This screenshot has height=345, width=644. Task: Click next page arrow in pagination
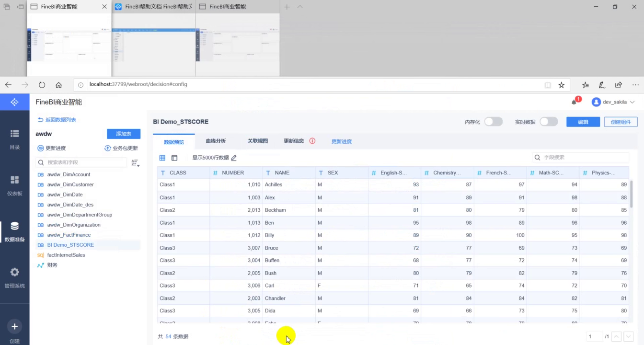coord(629,336)
